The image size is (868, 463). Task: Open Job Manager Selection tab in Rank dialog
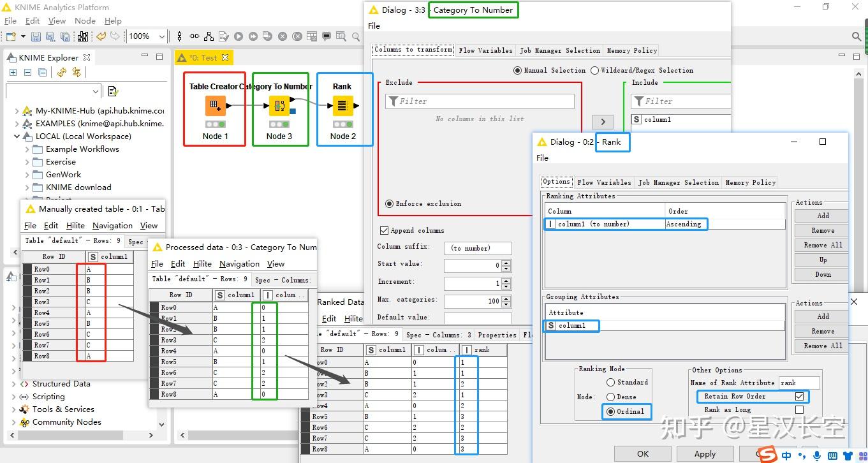(x=679, y=182)
